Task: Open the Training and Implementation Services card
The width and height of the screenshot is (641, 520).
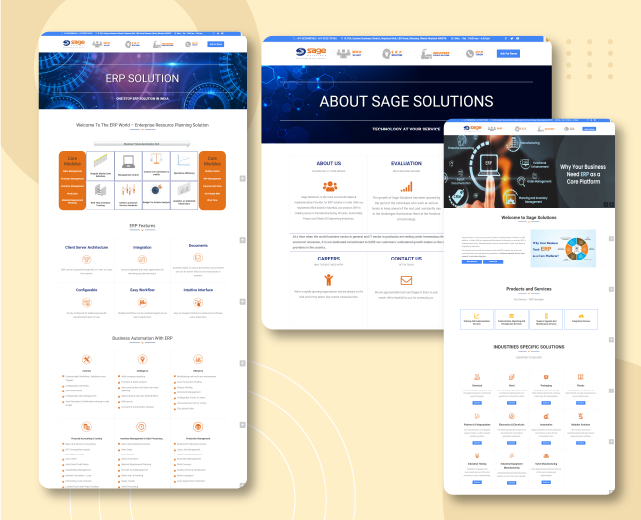Action: pyautogui.click(x=477, y=319)
